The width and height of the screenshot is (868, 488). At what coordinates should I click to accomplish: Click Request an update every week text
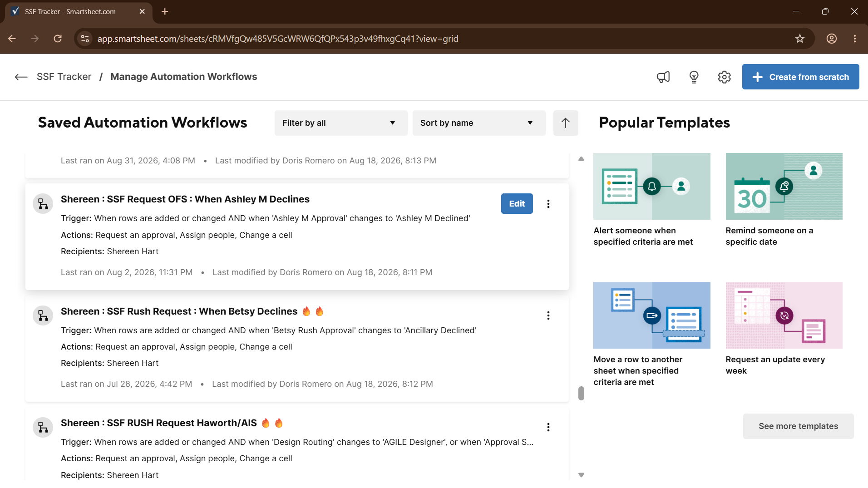(775, 365)
